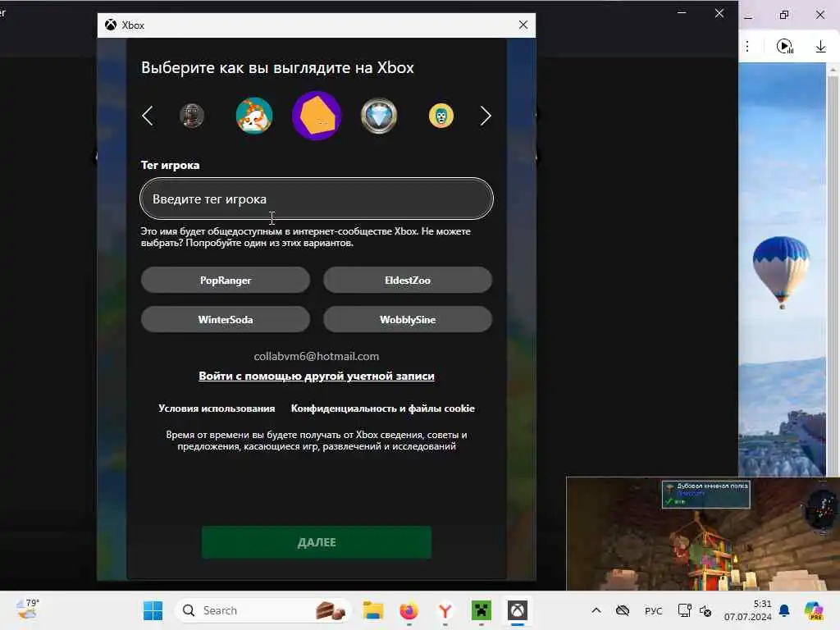Select the blue diamond gamerpic
This screenshot has width=840, height=630.
pyautogui.click(x=379, y=116)
